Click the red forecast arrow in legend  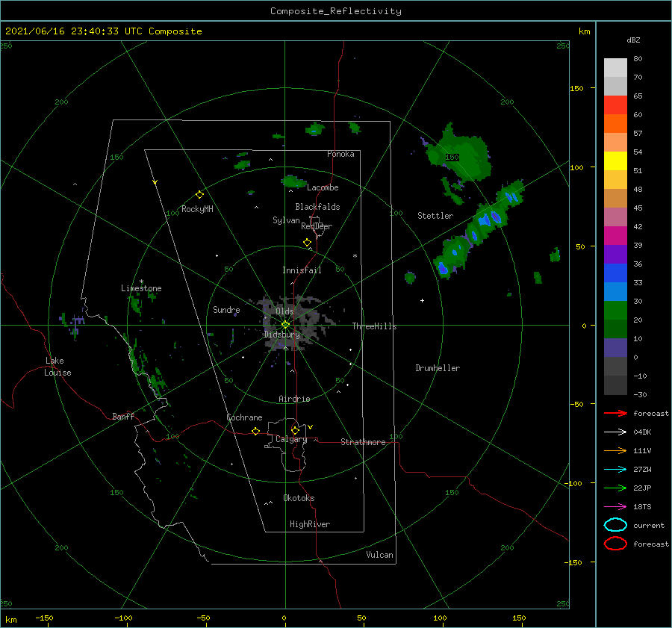pyautogui.click(x=615, y=413)
